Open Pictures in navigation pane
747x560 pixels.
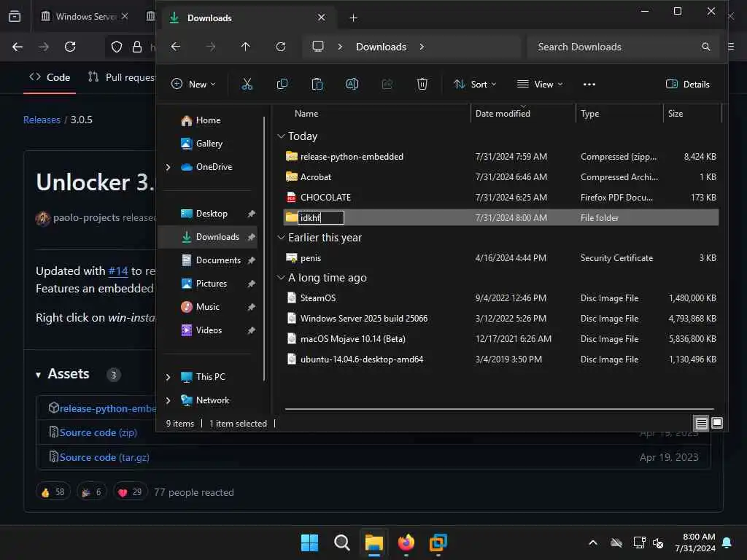coord(211,284)
